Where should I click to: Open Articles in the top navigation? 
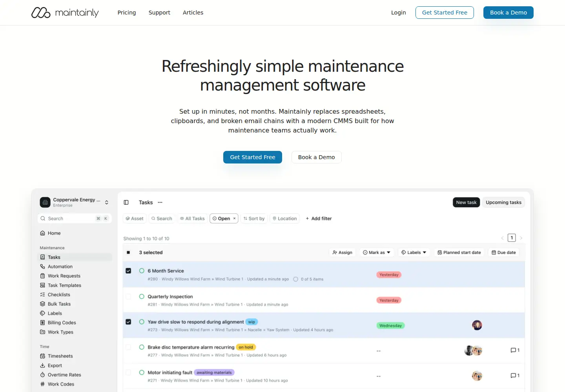tap(193, 13)
